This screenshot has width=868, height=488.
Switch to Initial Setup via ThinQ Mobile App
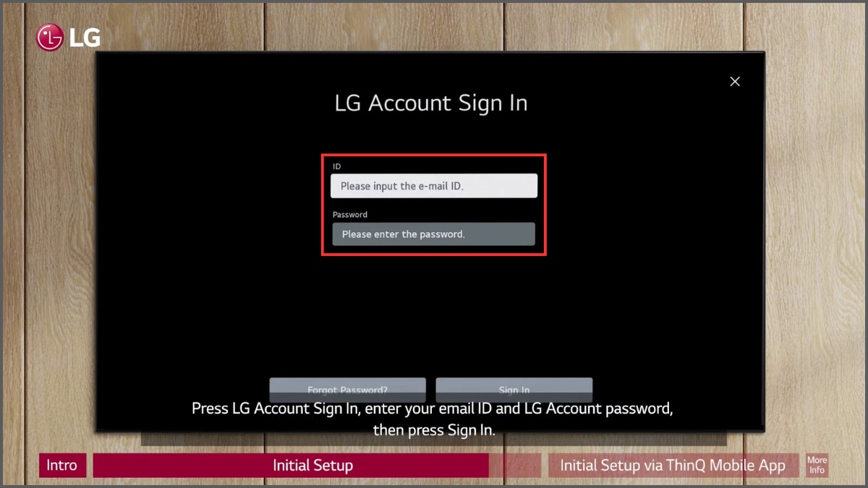coord(673,466)
